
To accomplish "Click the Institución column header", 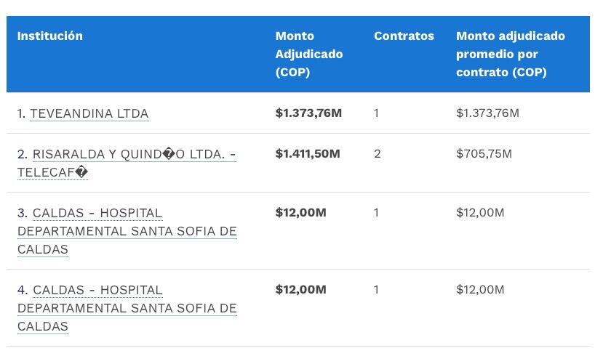I will point(50,36).
